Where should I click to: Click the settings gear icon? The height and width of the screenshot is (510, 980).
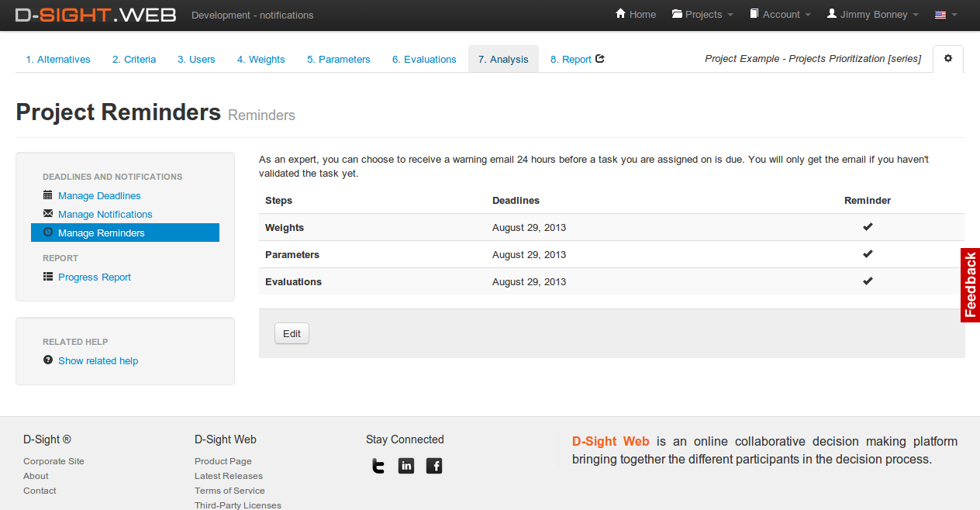point(947,59)
